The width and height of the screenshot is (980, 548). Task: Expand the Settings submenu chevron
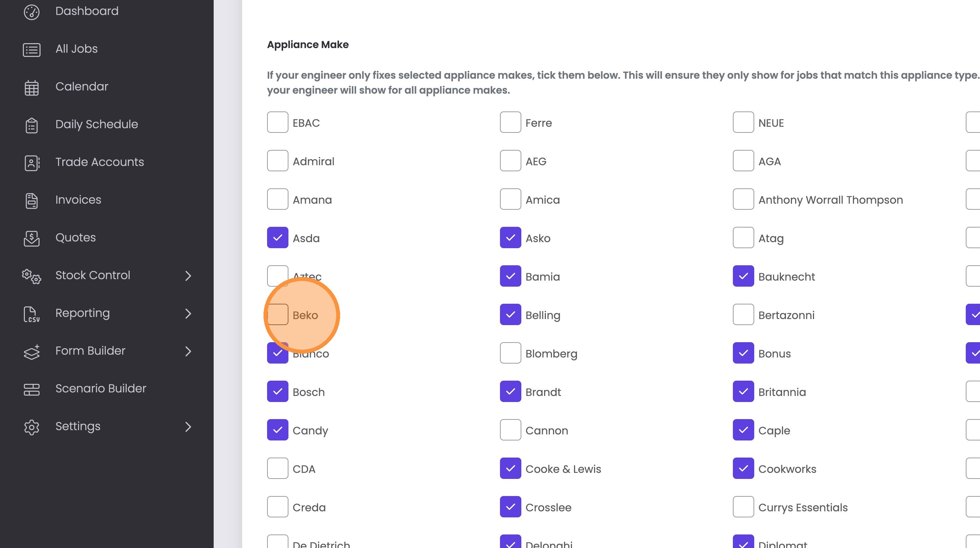(188, 427)
